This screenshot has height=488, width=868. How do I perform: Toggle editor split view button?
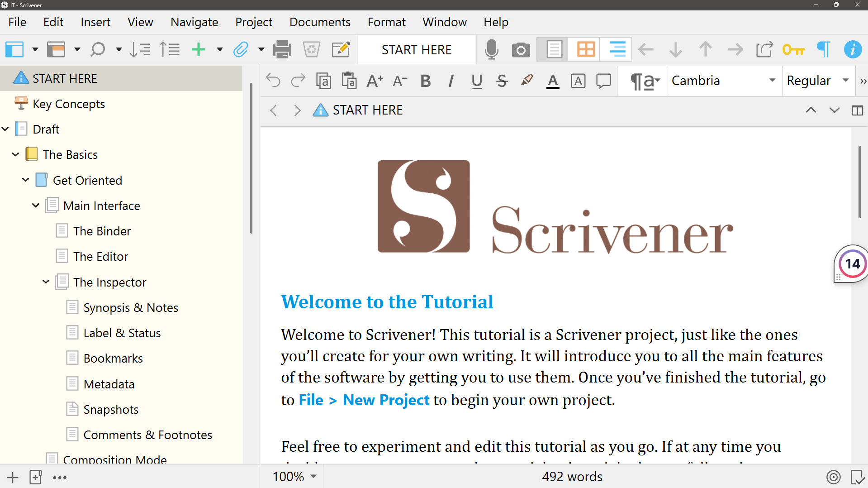[x=857, y=110]
